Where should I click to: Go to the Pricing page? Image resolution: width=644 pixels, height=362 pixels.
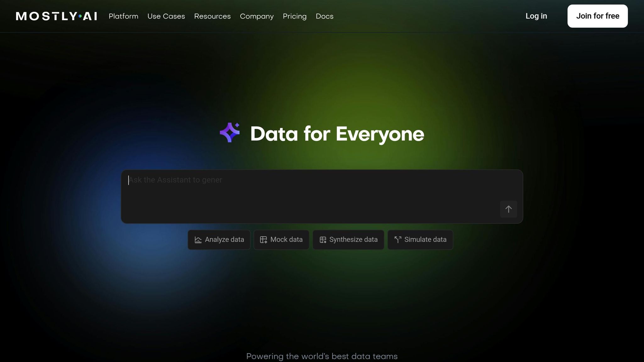(294, 16)
